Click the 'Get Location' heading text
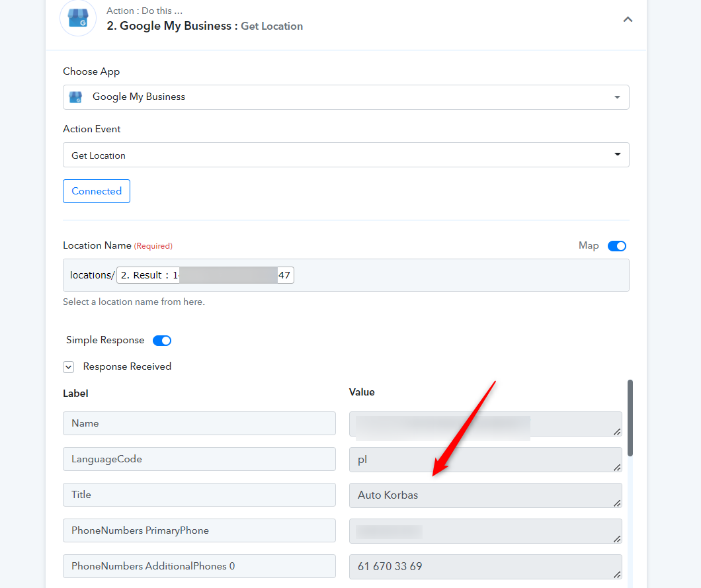This screenshot has width=701, height=588. (x=272, y=26)
